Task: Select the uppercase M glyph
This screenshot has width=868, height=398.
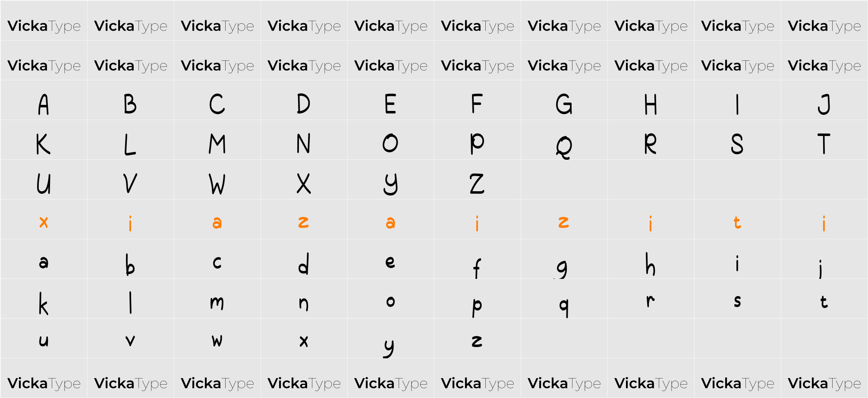Action: [217, 144]
